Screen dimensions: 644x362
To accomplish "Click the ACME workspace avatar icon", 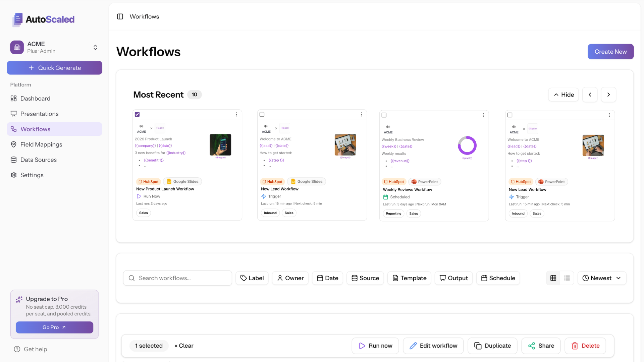I will [x=17, y=47].
